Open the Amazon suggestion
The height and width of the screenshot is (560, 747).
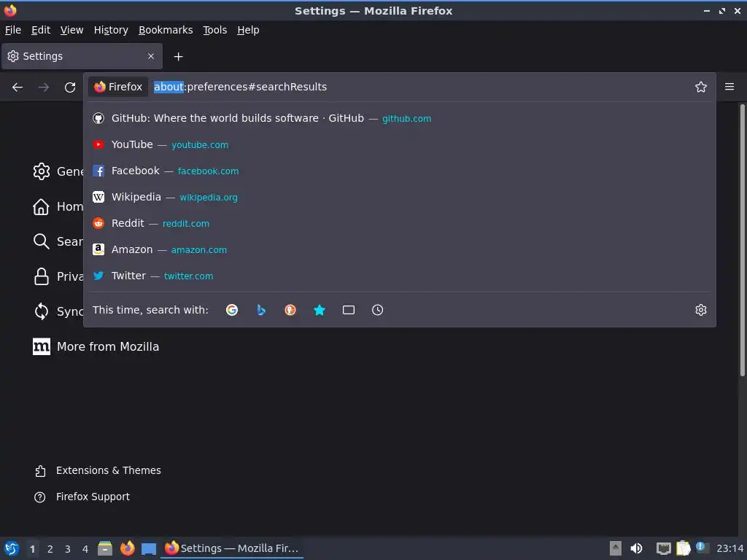(x=399, y=249)
